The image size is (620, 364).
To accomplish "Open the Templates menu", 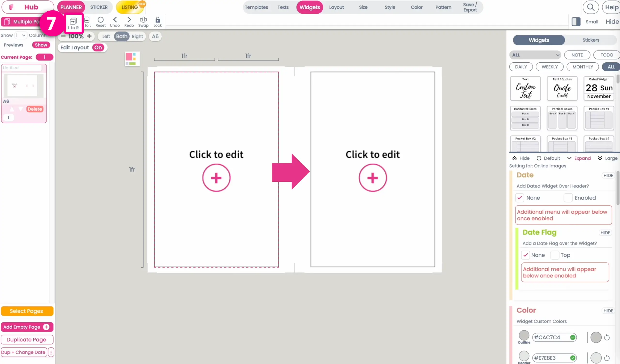I will click(256, 7).
